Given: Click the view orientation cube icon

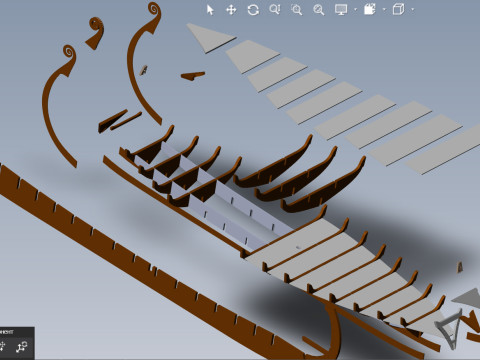Looking at the screenshot, I should [398, 9].
